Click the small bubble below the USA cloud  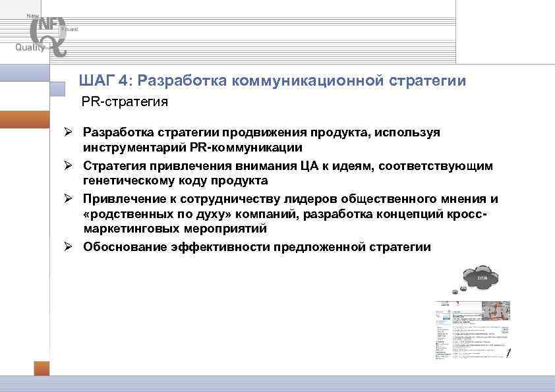[x=463, y=289]
